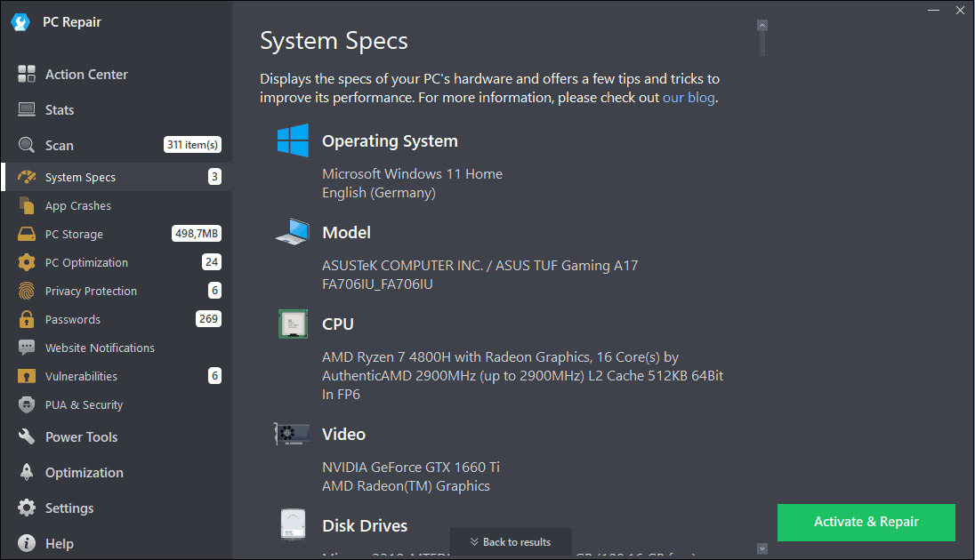Click the 'FA706IU_FA706IU' model number text
Image resolution: width=975 pixels, height=560 pixels.
377,284
